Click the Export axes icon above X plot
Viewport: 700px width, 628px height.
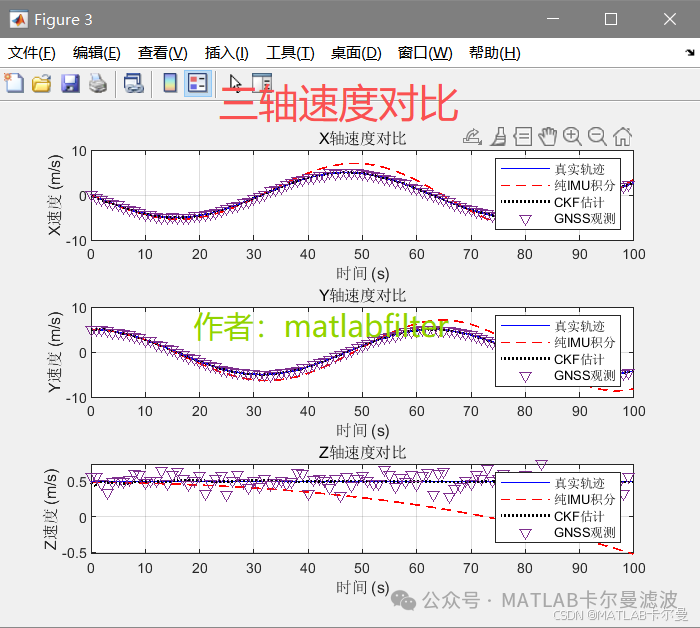472,137
